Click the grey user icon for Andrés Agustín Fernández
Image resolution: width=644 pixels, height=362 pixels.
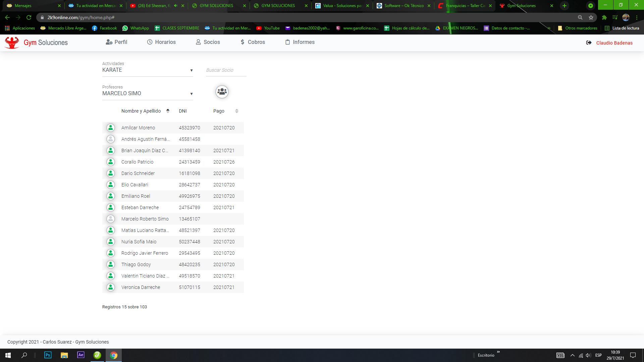[111, 139]
